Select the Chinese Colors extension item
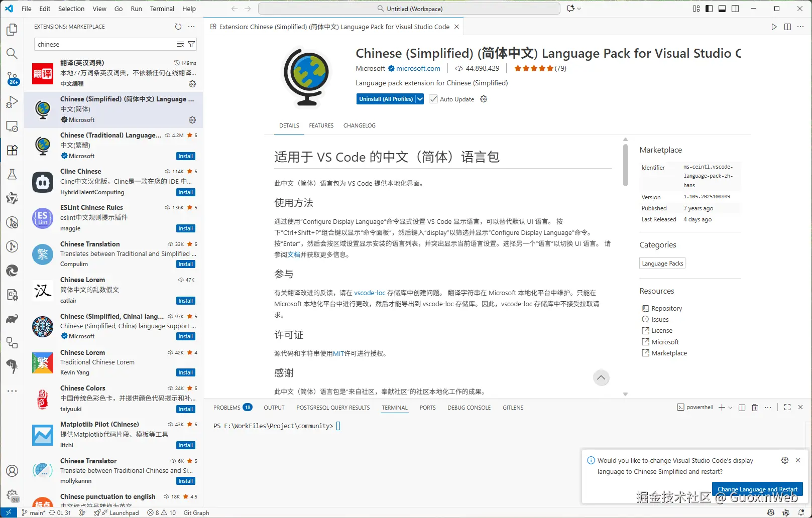This screenshot has width=812, height=518. pos(113,399)
